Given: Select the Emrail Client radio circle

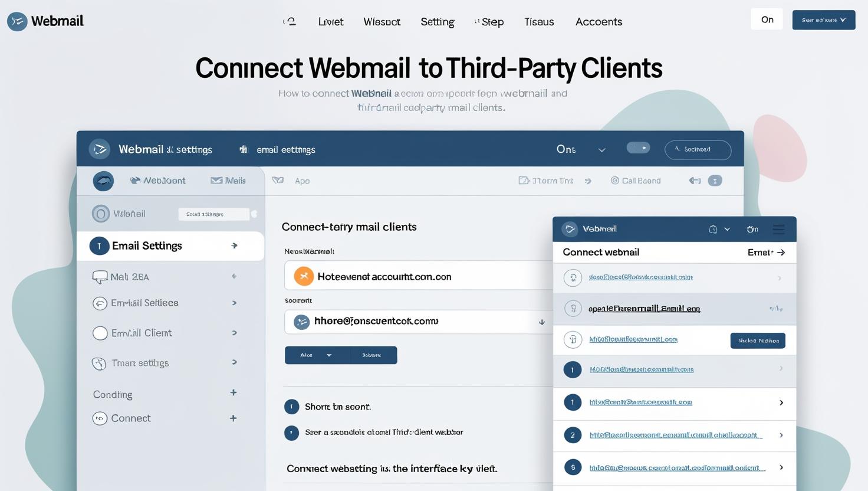Looking at the screenshot, I should (100, 333).
